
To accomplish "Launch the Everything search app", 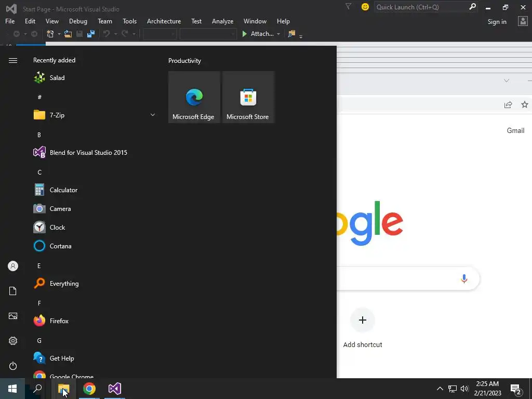I will coord(94,283).
